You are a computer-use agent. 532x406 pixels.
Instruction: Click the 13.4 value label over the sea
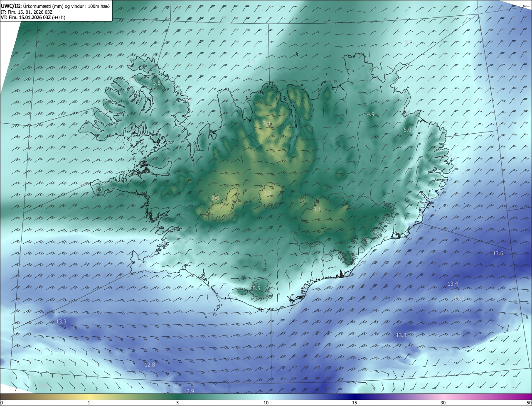[x=453, y=284]
